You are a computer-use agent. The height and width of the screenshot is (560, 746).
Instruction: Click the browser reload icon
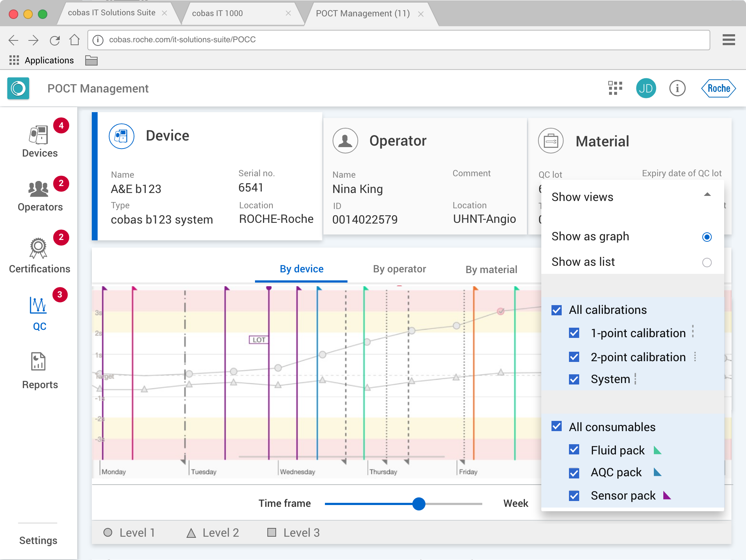(x=55, y=40)
